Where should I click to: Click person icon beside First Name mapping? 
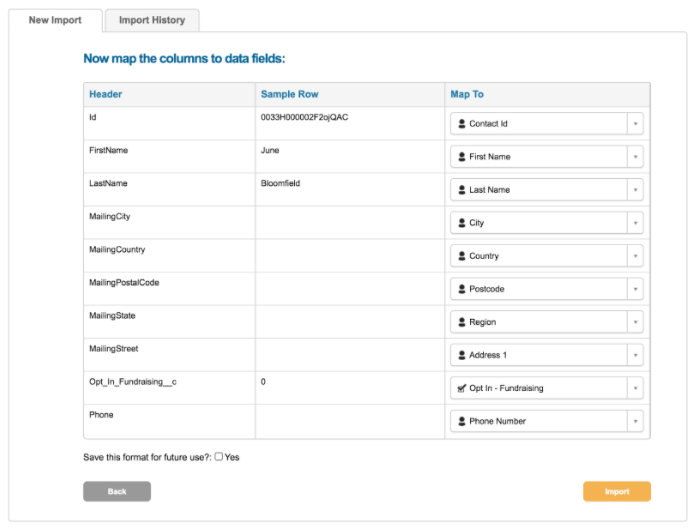[462, 157]
